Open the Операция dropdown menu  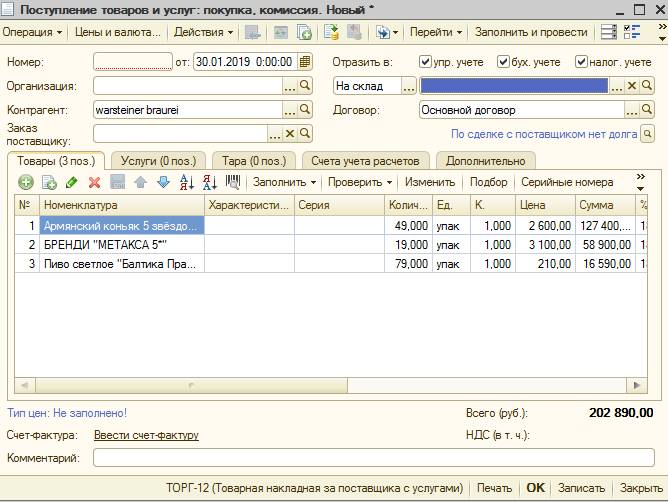click(x=32, y=32)
